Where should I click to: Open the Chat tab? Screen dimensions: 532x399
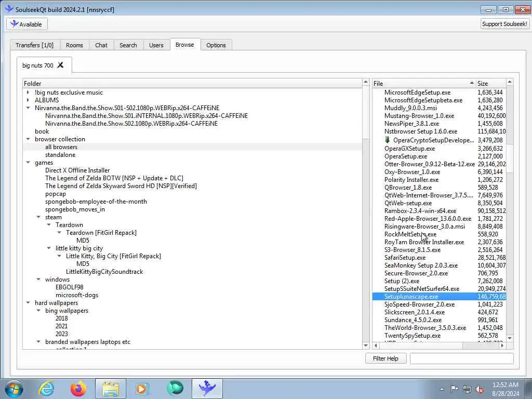tap(101, 45)
